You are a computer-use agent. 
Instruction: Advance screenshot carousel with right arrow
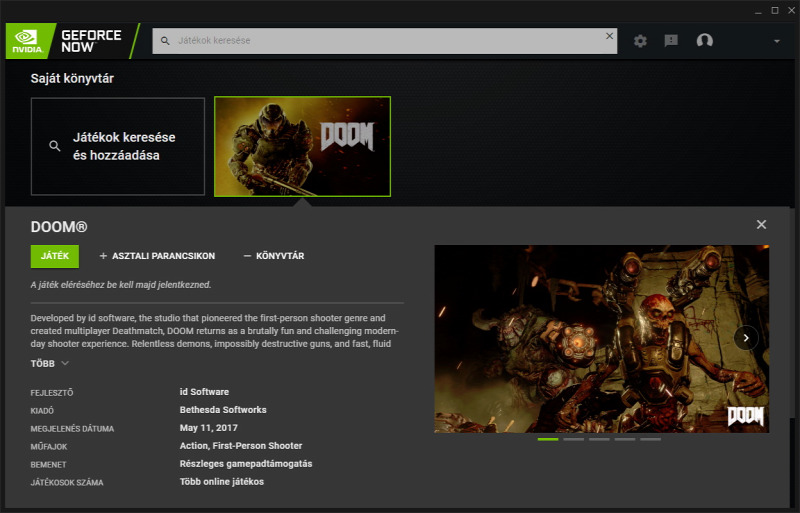(x=746, y=338)
